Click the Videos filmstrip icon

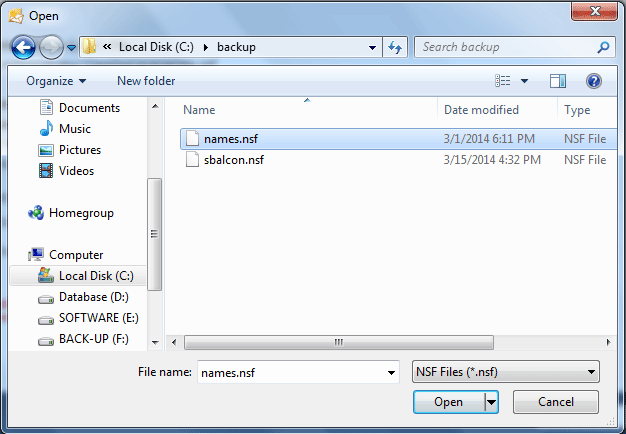[x=46, y=171]
